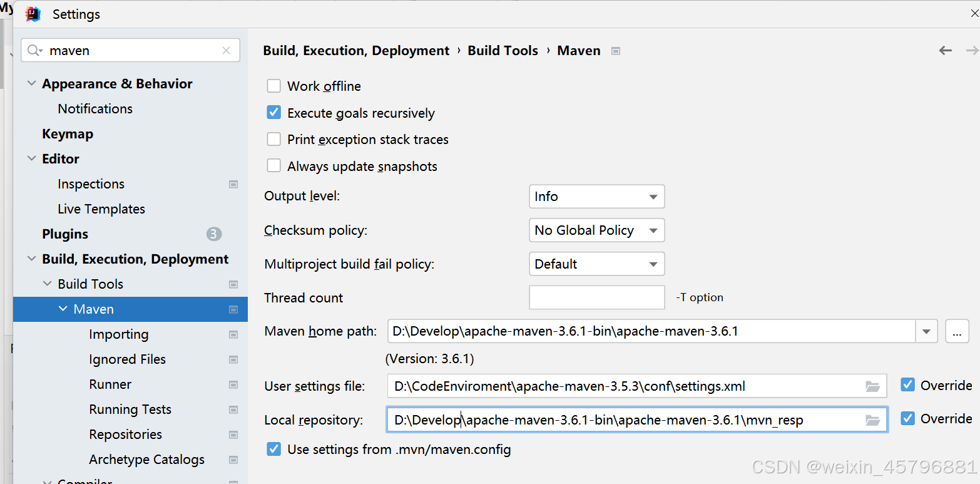The height and width of the screenshot is (484, 980).
Task: Click project icon on Repositories row
Action: coord(233,435)
